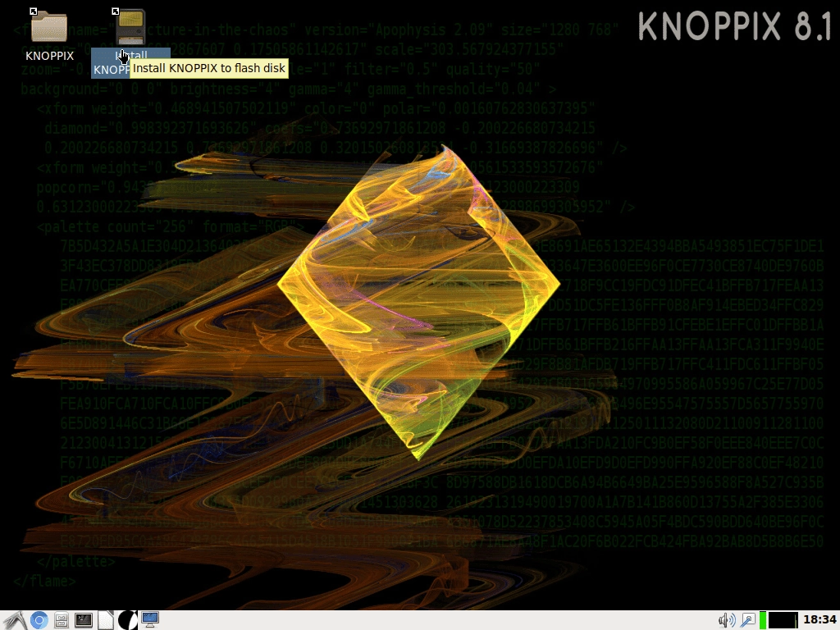Image resolution: width=840 pixels, height=630 pixels.
Task: Select the Install KNOPPIX flash disk icon
Action: pyautogui.click(x=130, y=27)
